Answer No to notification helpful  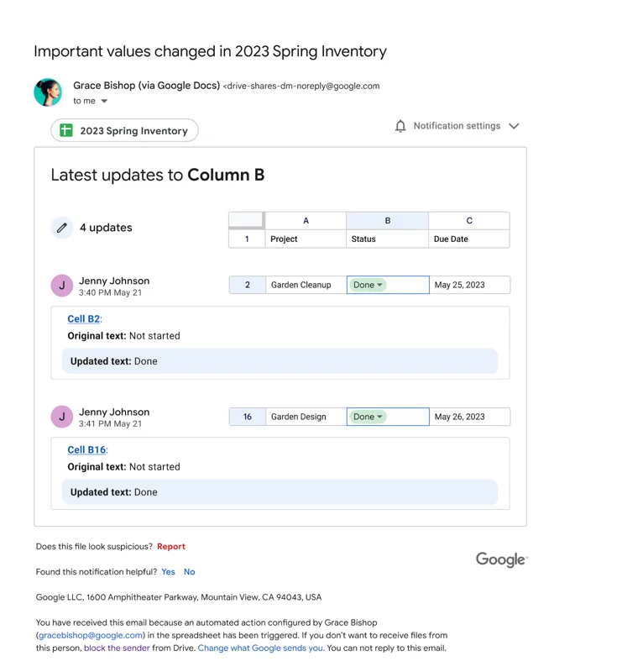pyautogui.click(x=190, y=572)
